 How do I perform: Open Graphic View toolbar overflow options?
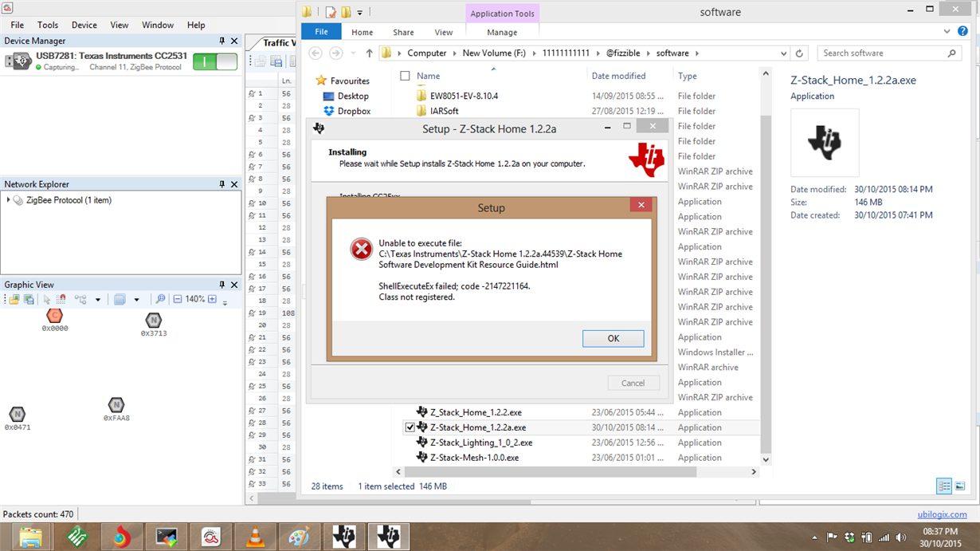coord(225,301)
